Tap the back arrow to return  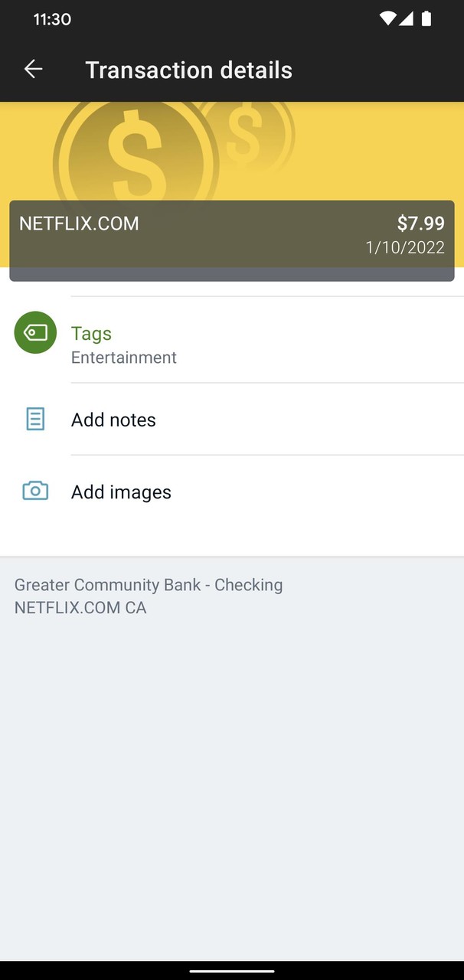pos(33,69)
